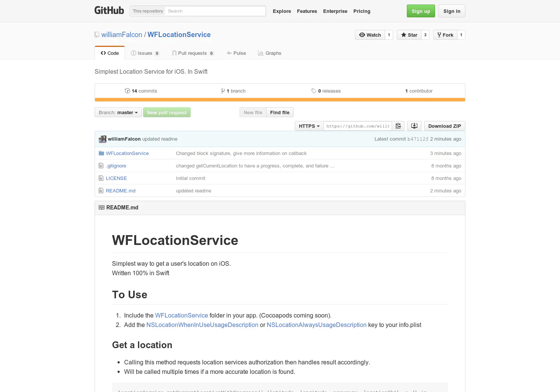Click the clone URL text field
This screenshot has width=560, height=392.
coord(358,126)
